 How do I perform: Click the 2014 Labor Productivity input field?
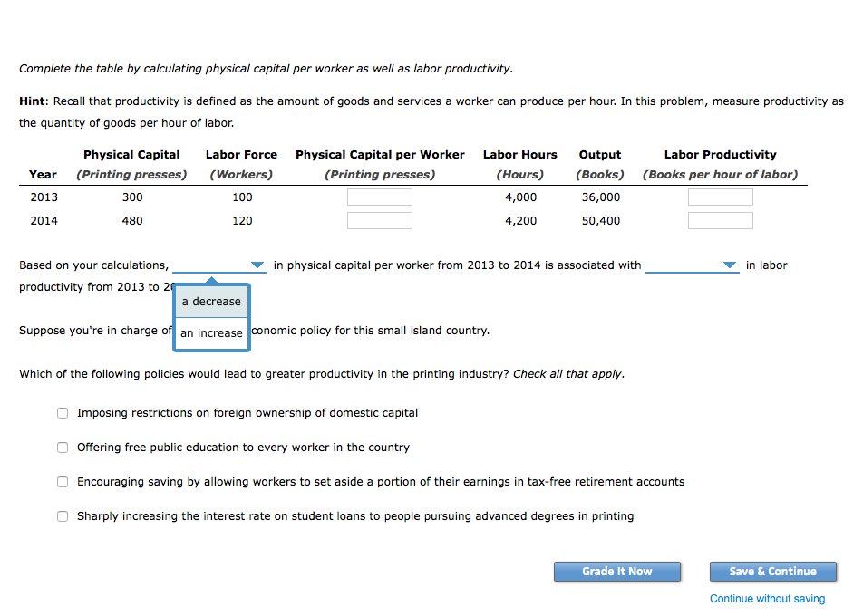click(x=720, y=219)
